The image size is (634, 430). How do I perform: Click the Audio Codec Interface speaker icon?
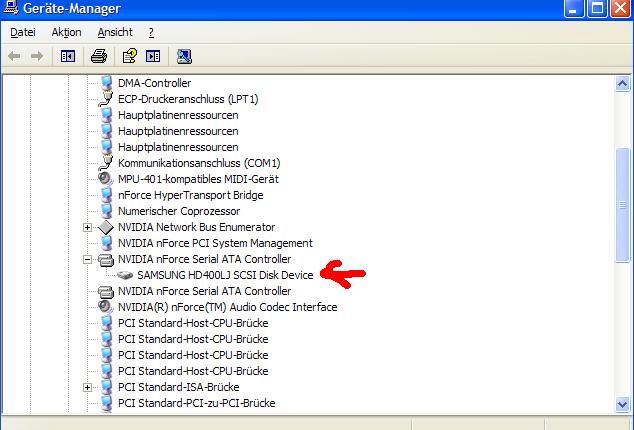(106, 307)
